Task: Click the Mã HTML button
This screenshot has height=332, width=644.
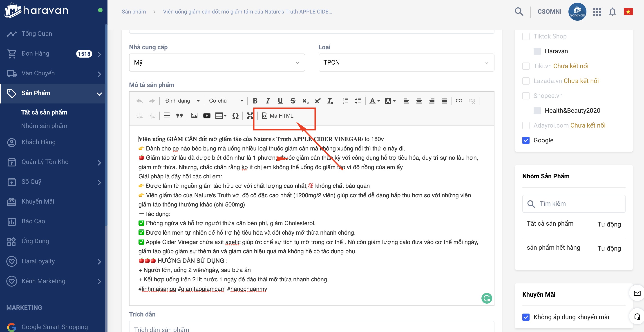Action: (x=278, y=116)
